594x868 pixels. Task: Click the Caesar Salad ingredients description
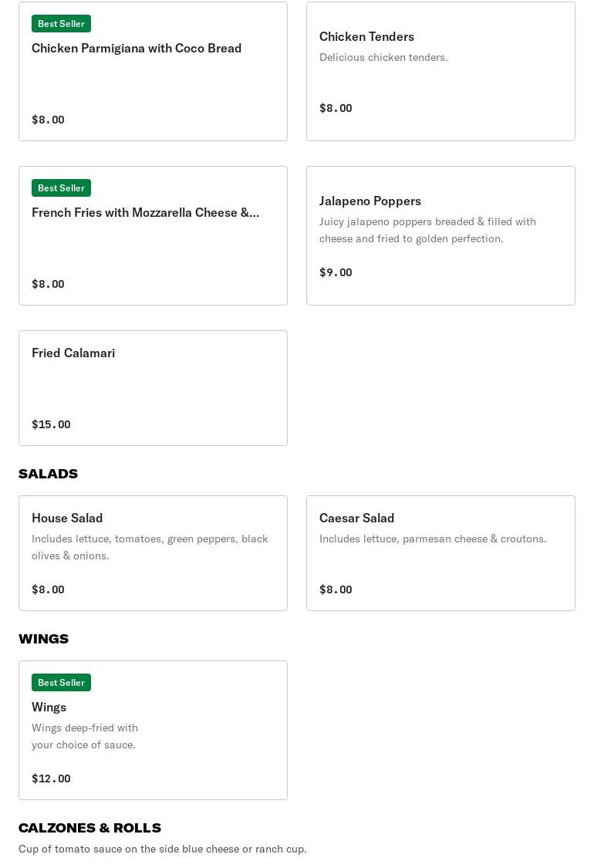tap(433, 539)
